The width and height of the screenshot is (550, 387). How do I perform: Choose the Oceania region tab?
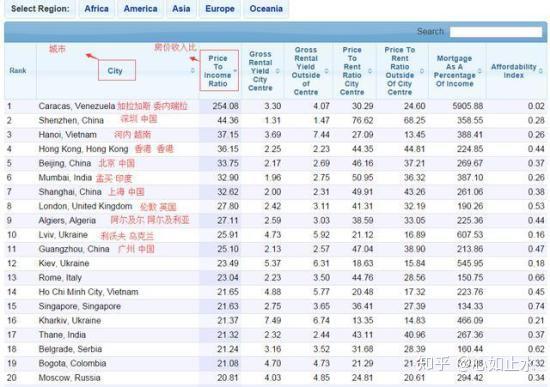pyautogui.click(x=266, y=9)
